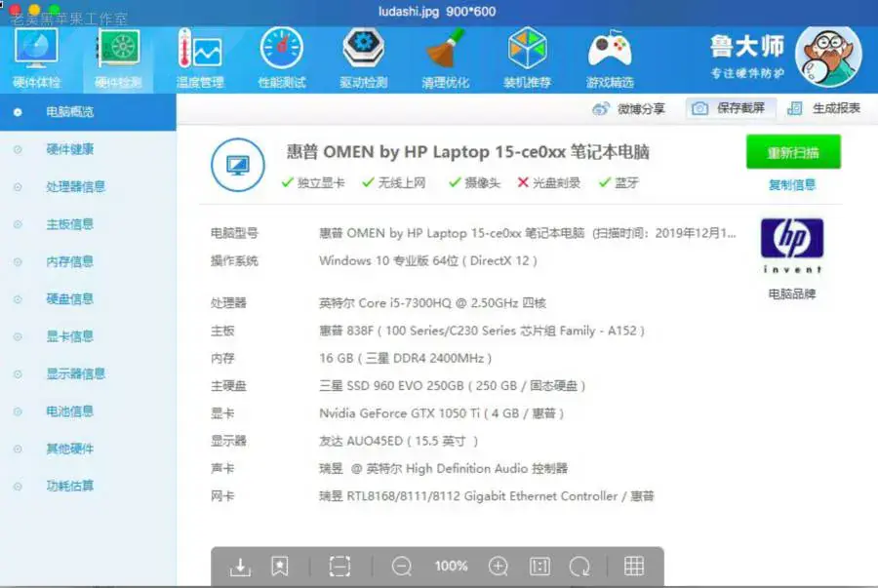Click the ludashi.jpg 900*600 window title
The height and width of the screenshot is (588, 878).
point(437,11)
